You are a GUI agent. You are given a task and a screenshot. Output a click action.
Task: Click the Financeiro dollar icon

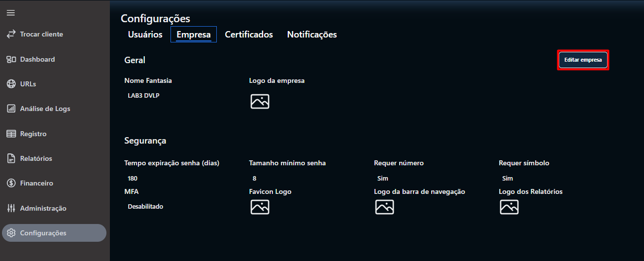coord(11,183)
